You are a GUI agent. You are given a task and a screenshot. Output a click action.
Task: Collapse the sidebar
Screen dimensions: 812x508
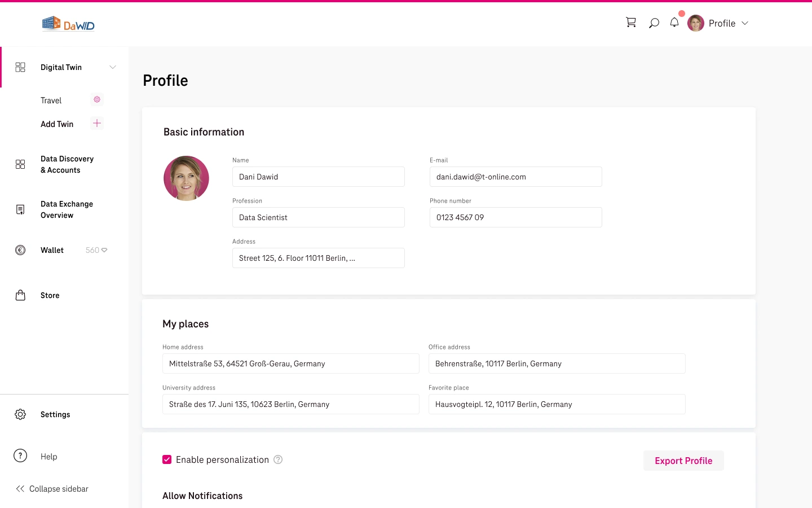(x=52, y=489)
